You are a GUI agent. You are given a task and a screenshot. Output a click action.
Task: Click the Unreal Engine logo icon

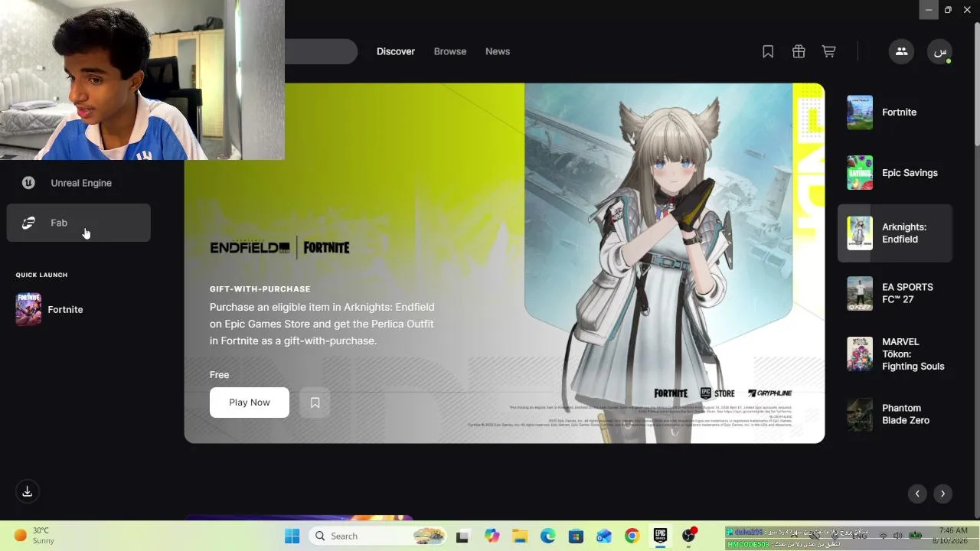pyautogui.click(x=28, y=183)
